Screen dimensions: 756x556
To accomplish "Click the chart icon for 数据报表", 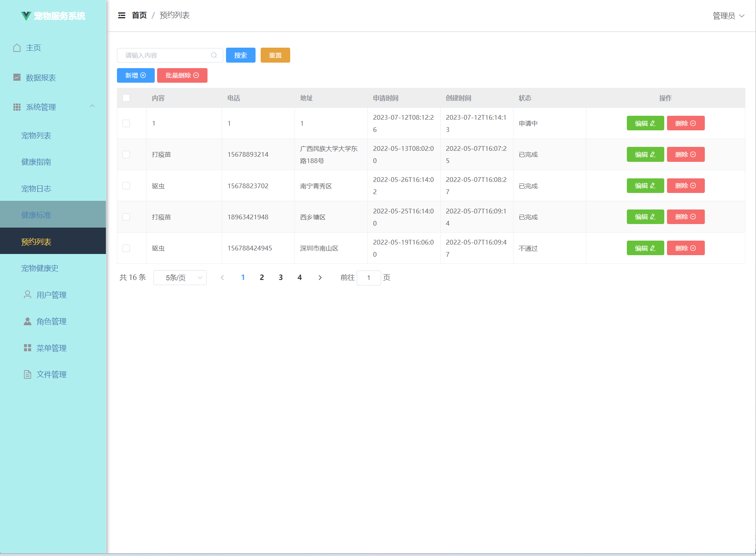I will coord(17,77).
